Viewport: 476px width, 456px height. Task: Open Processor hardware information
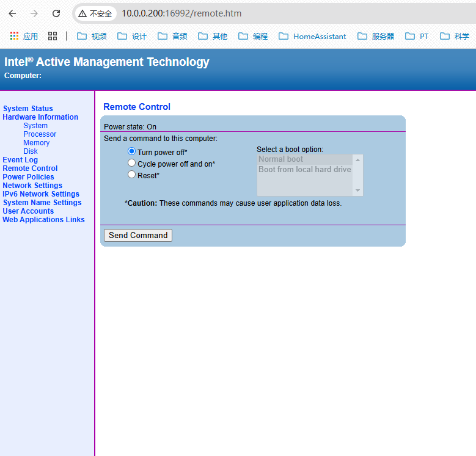[x=40, y=134]
